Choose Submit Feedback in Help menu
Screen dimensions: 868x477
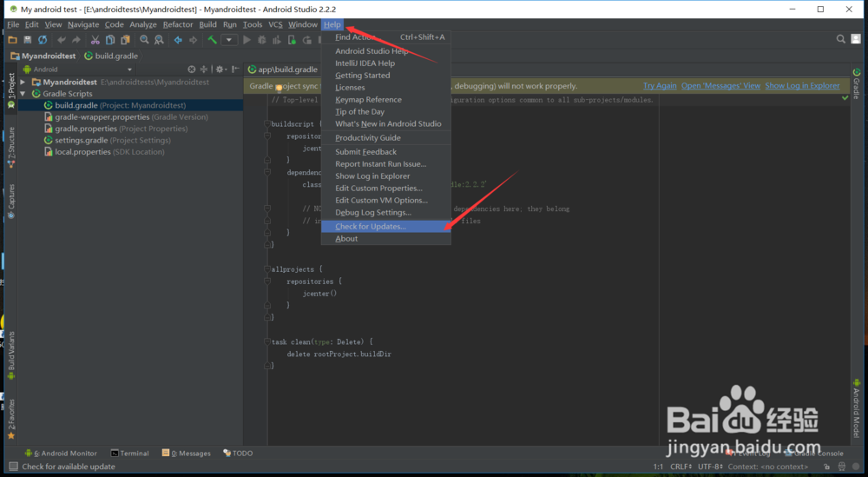click(386, 152)
